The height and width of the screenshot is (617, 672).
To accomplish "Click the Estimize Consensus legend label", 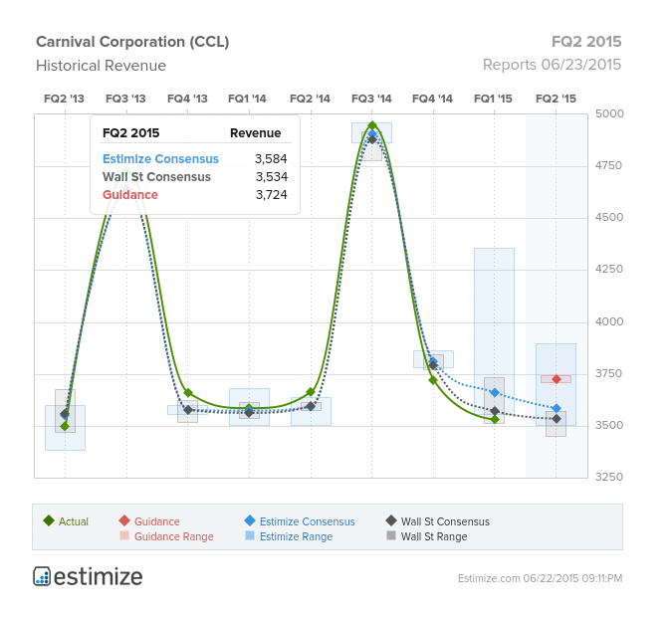I will click(308, 521).
